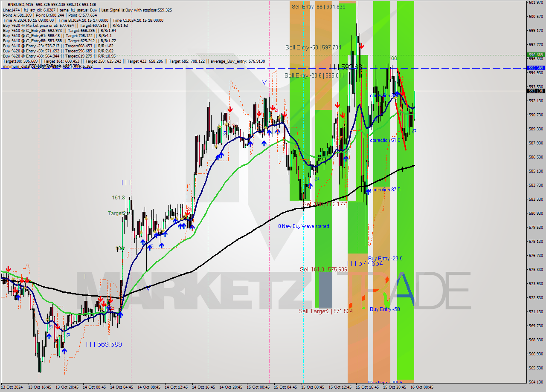Image resolution: width=546 pixels, height=392 pixels.
Task: Click the 'I I I 569.589' level label
Action: click(104, 344)
